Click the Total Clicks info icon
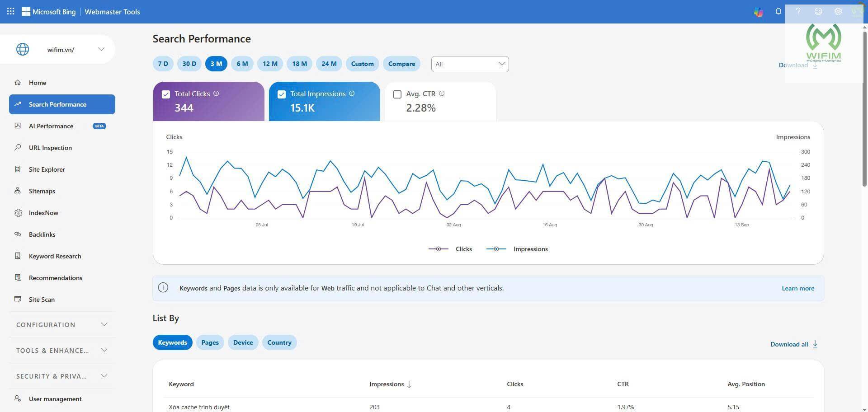This screenshot has width=868, height=412. pyautogui.click(x=216, y=94)
